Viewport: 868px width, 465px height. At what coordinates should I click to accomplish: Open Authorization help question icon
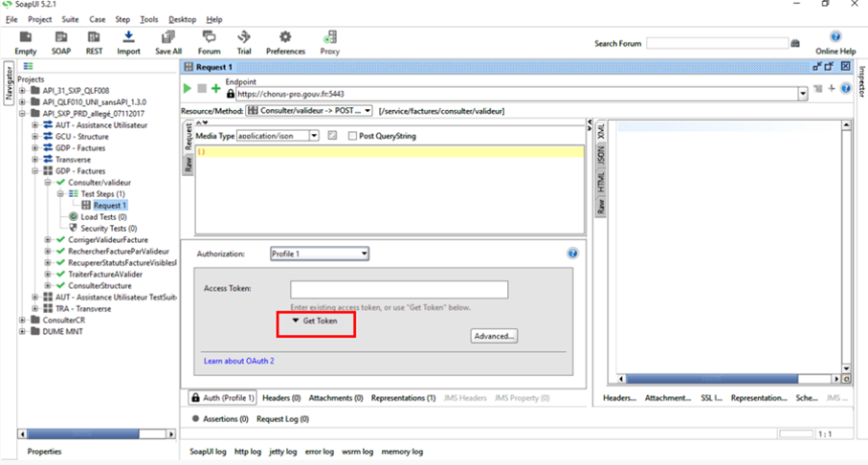click(x=573, y=254)
